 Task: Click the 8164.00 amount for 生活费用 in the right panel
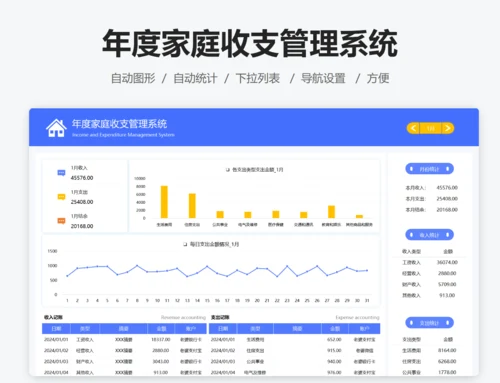pos(447,351)
